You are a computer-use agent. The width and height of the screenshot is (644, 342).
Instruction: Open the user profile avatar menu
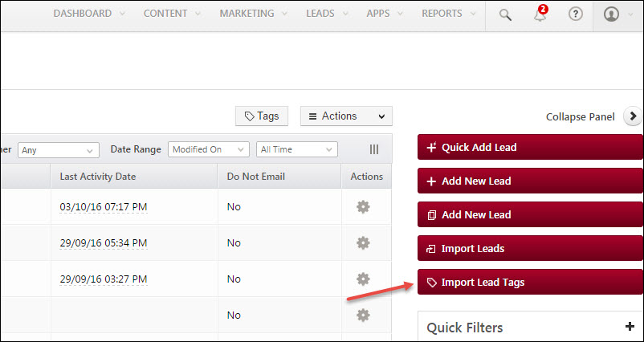point(611,14)
